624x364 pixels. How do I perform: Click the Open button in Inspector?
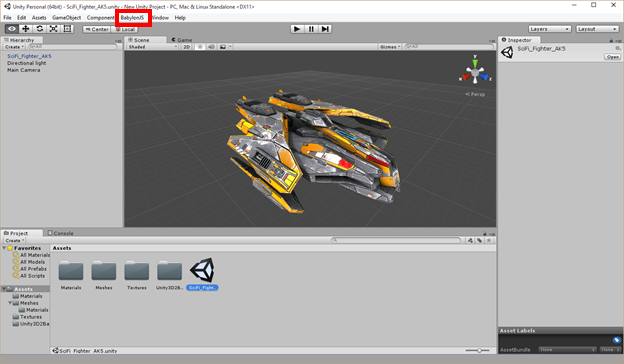tap(612, 57)
